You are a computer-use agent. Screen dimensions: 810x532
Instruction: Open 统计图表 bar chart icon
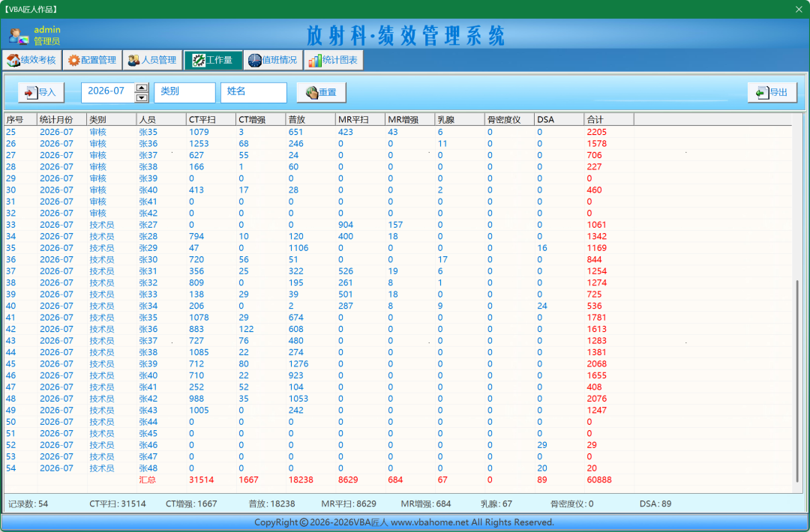pos(314,61)
